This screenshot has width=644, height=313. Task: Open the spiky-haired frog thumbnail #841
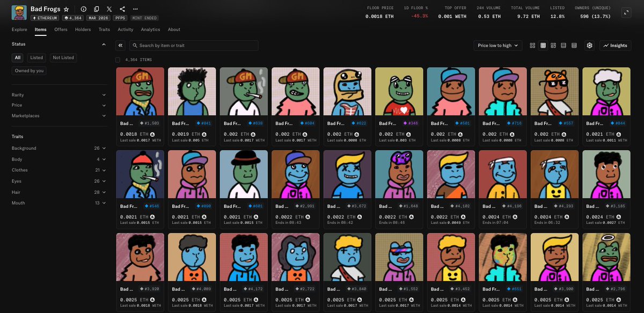[x=192, y=91]
